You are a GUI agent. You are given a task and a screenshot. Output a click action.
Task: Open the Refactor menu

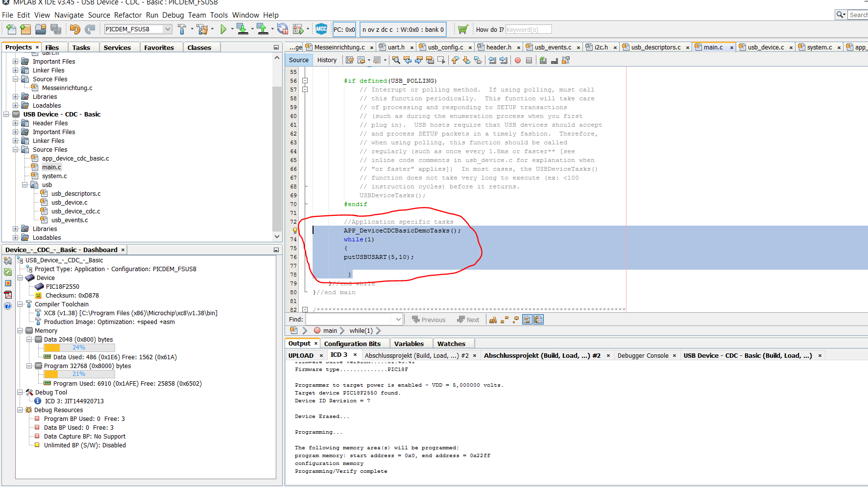(x=128, y=15)
